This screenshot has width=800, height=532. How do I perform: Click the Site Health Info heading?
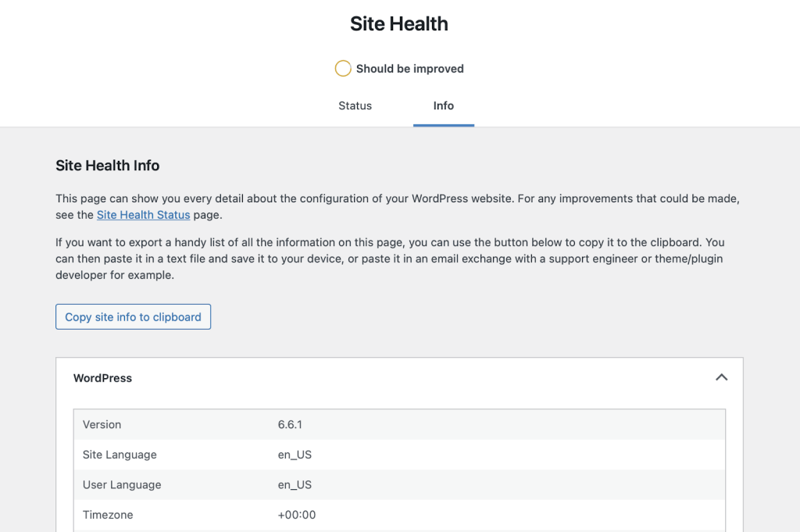(107, 166)
